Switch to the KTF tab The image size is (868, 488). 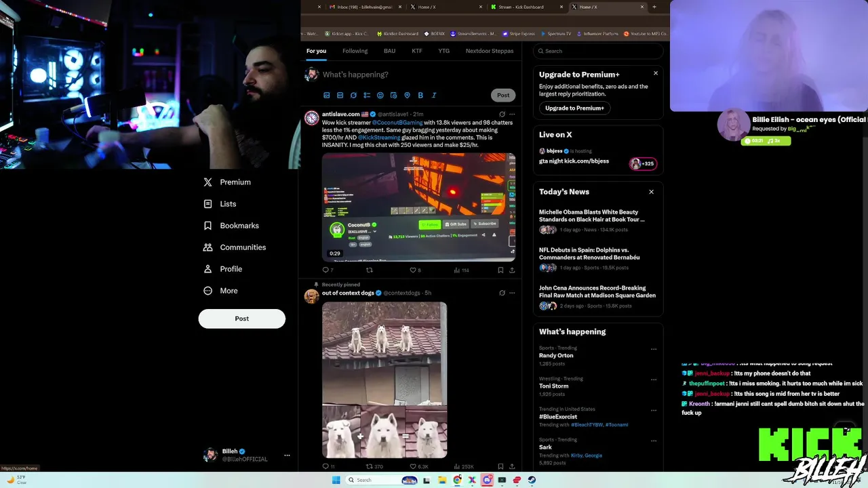417,51
